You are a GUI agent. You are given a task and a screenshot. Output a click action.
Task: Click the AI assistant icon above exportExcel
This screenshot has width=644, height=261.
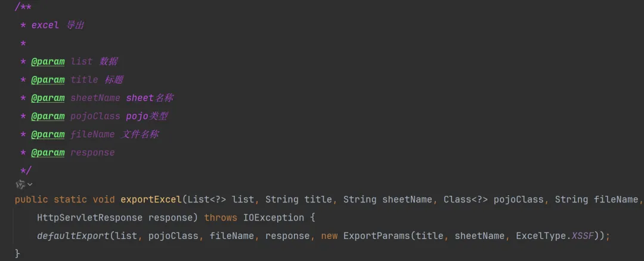click(x=20, y=184)
